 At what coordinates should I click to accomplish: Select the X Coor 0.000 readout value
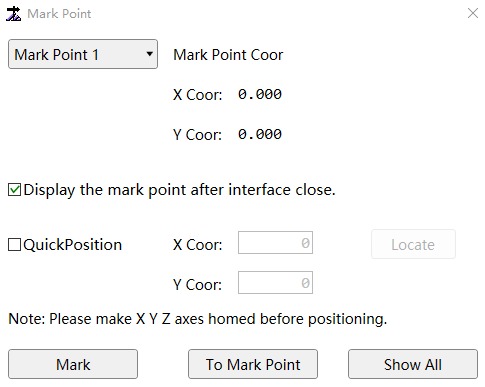(260, 94)
